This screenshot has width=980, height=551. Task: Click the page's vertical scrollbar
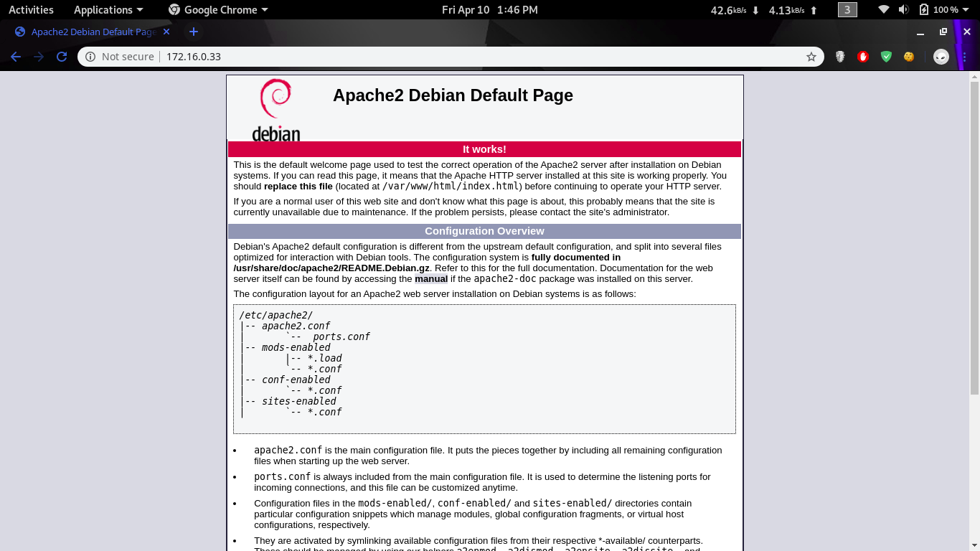pos(974,237)
